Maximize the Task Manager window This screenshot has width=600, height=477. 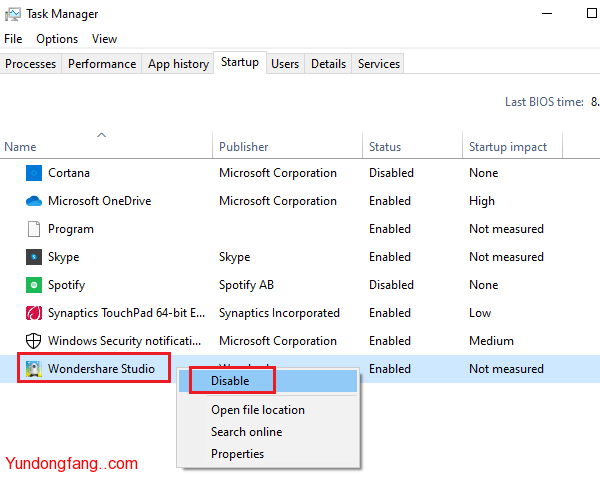click(592, 13)
